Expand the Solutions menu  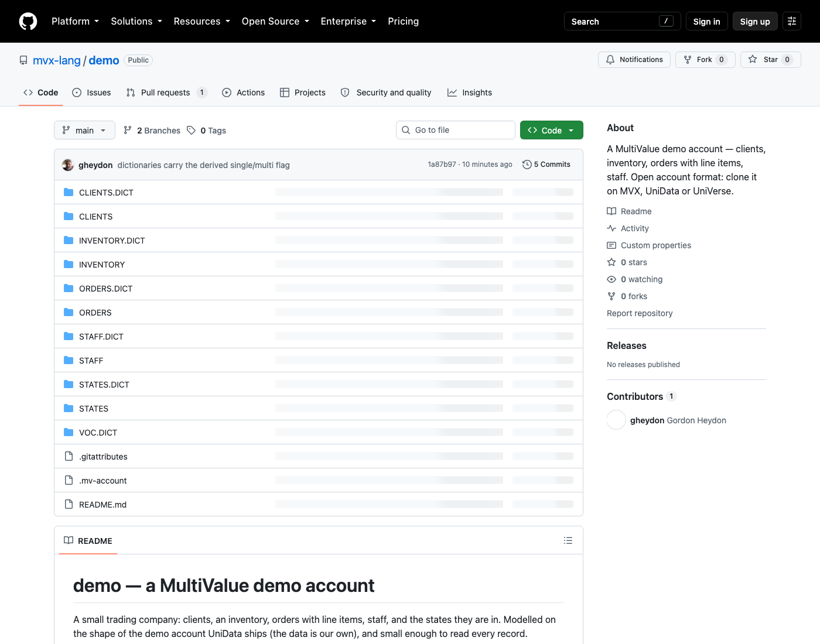pyautogui.click(x=136, y=21)
